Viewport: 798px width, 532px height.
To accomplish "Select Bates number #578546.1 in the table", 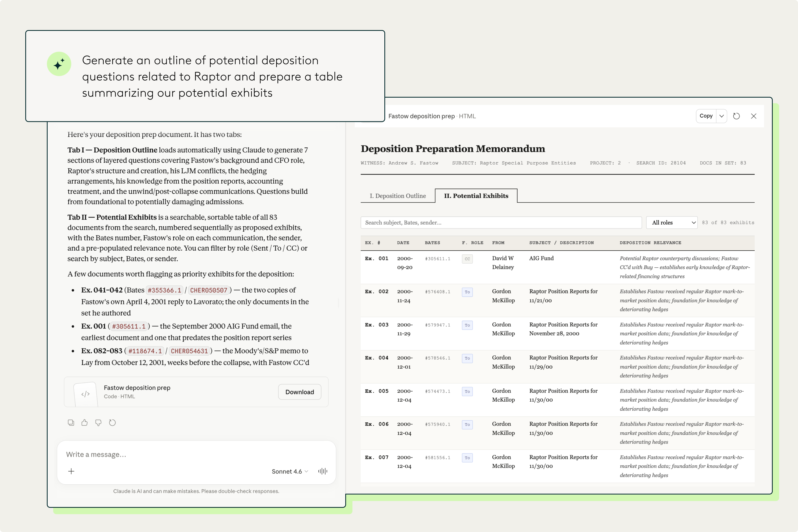I will 438,358.
